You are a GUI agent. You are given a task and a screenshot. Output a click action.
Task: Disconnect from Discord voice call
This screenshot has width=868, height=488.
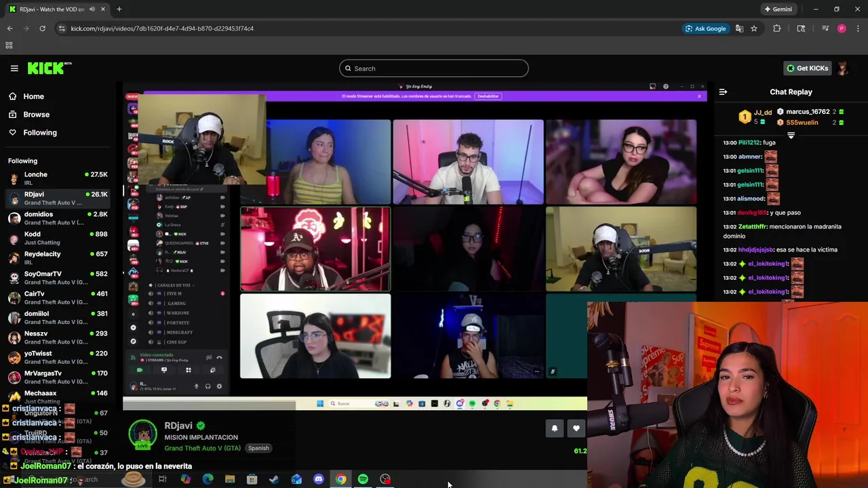click(218, 357)
